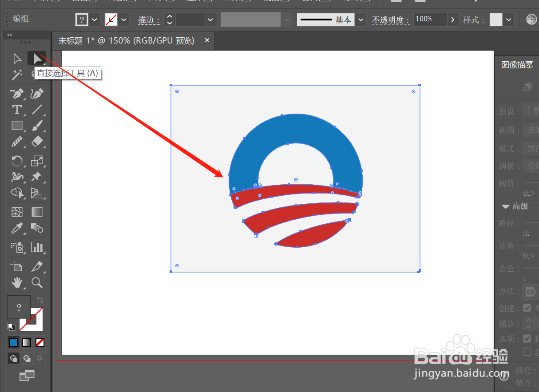
Task: Apply None fill mode swatch
Action: (40, 342)
